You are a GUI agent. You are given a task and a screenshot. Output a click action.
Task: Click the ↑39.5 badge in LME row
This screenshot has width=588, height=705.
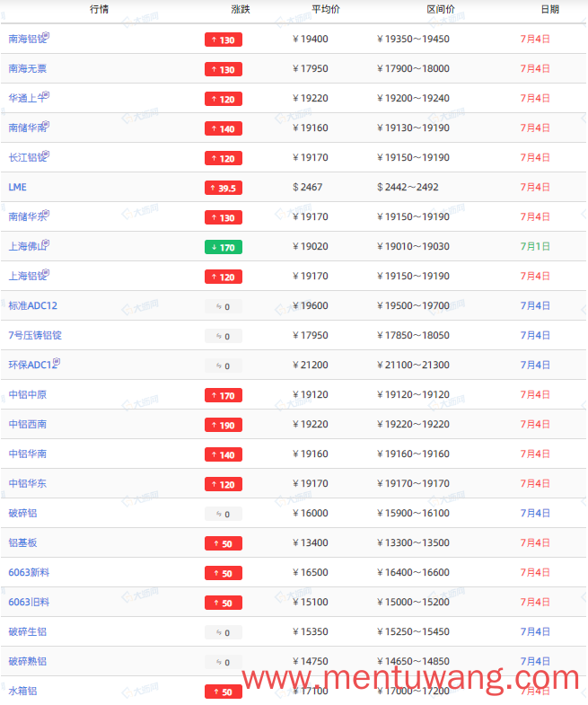click(x=224, y=188)
